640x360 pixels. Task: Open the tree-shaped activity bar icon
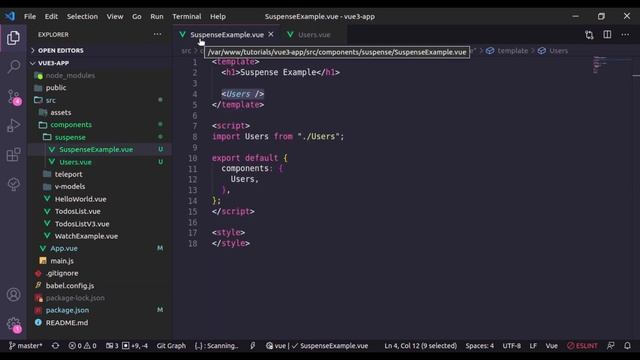tap(13, 184)
